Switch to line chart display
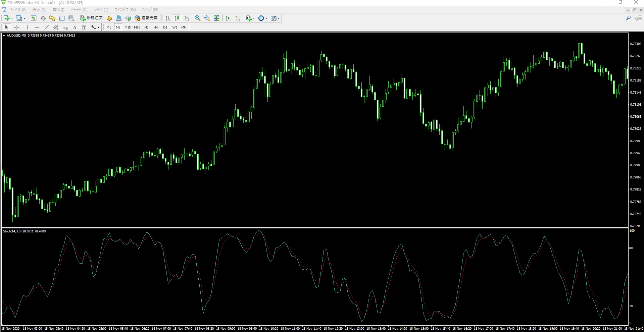This screenshot has height=332, width=644. pyautogui.click(x=187, y=18)
